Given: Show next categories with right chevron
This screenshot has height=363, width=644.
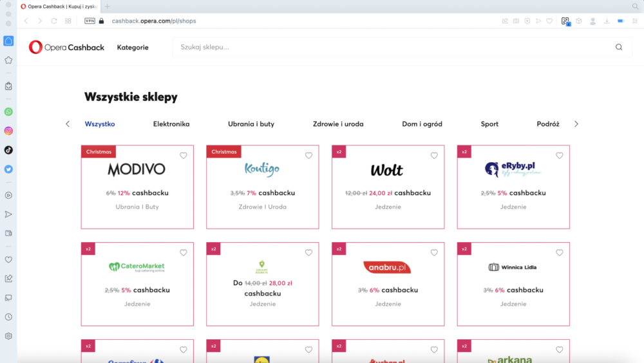Looking at the screenshot, I should [x=576, y=124].
